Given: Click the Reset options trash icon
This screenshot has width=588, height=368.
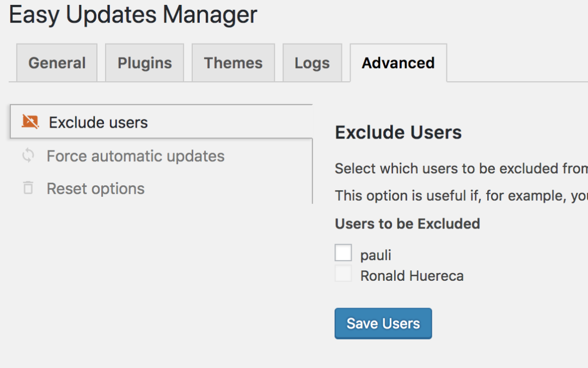Looking at the screenshot, I should coord(28,188).
